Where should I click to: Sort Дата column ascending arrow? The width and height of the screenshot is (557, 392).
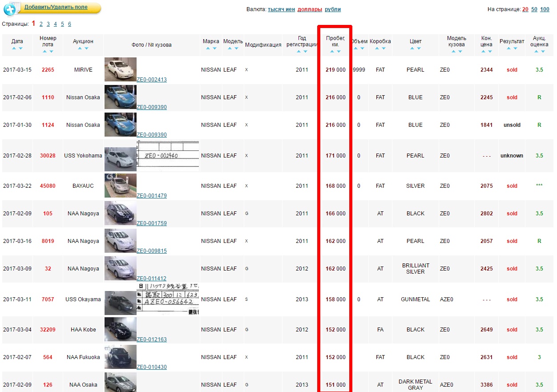(14, 48)
